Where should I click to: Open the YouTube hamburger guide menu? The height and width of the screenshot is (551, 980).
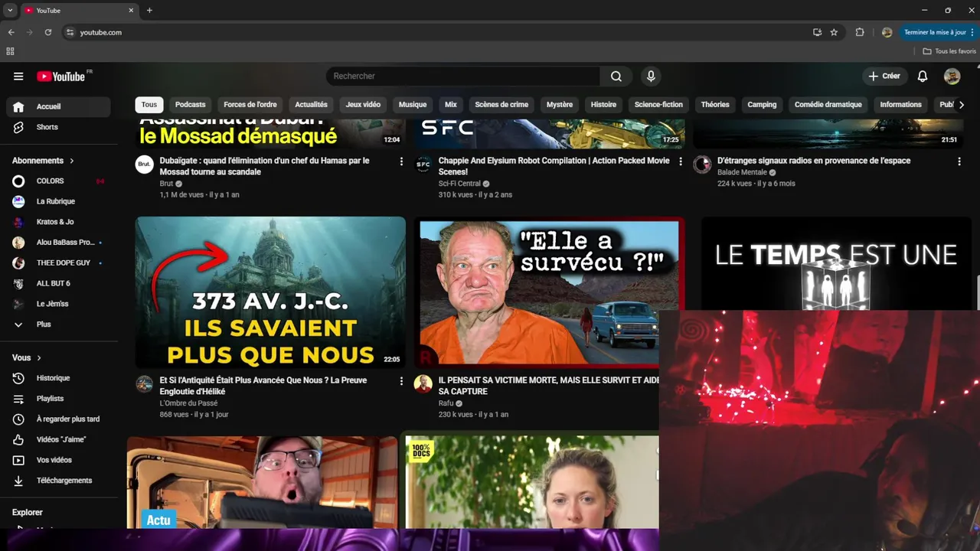tap(18, 76)
